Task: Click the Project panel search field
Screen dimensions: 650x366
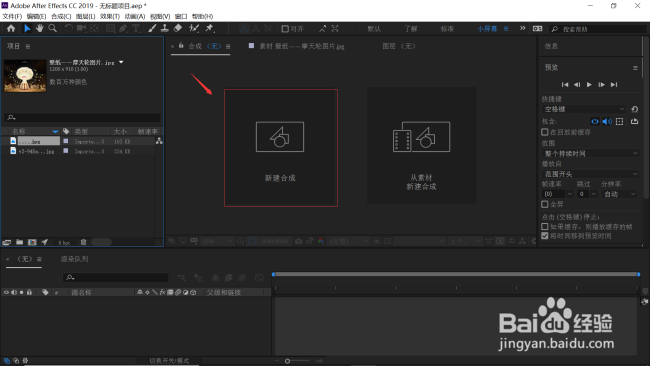Action: click(82, 118)
